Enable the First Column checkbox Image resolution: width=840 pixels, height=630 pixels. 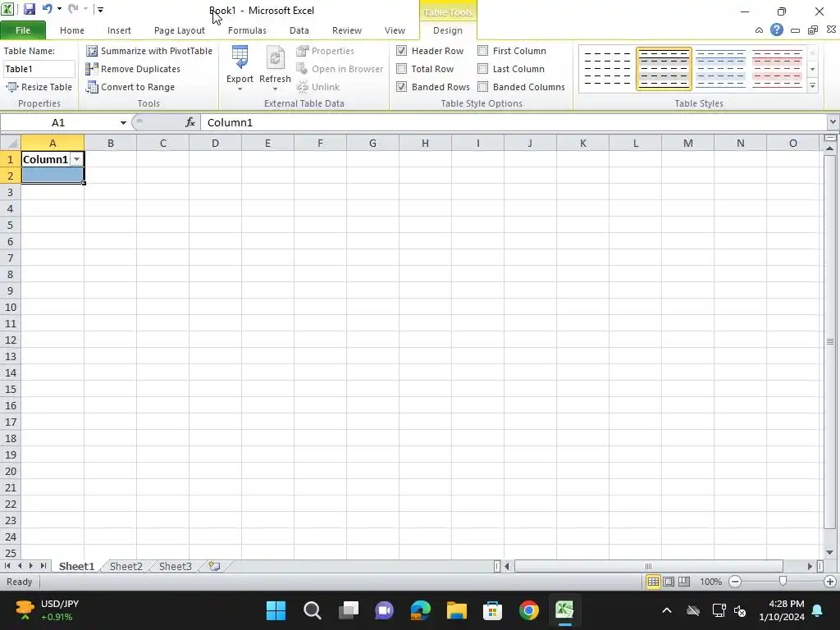click(482, 51)
